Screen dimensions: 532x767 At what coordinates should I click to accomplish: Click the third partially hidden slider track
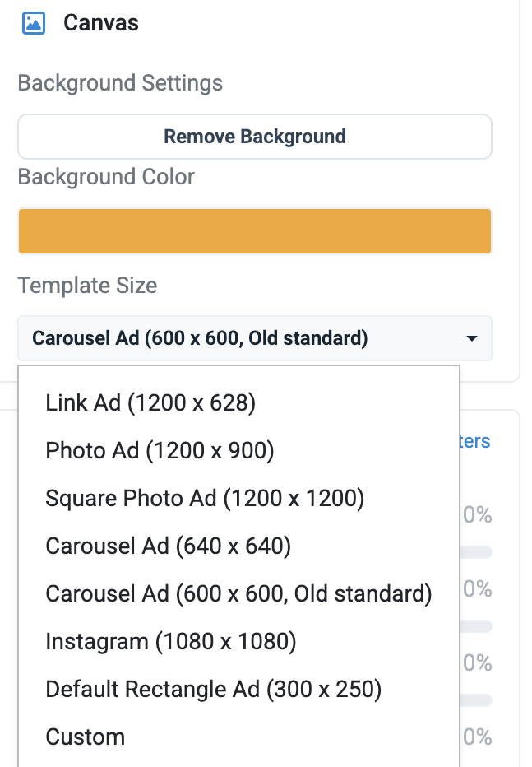click(476, 700)
